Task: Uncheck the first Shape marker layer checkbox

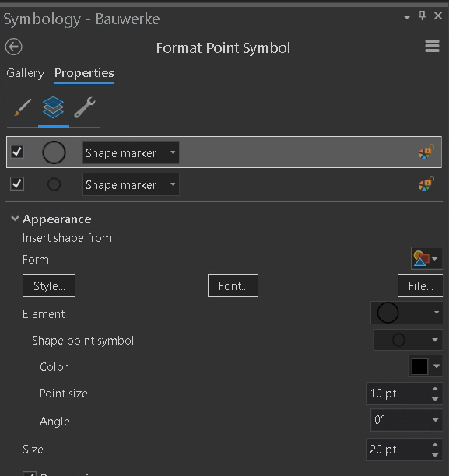Action: (x=17, y=152)
